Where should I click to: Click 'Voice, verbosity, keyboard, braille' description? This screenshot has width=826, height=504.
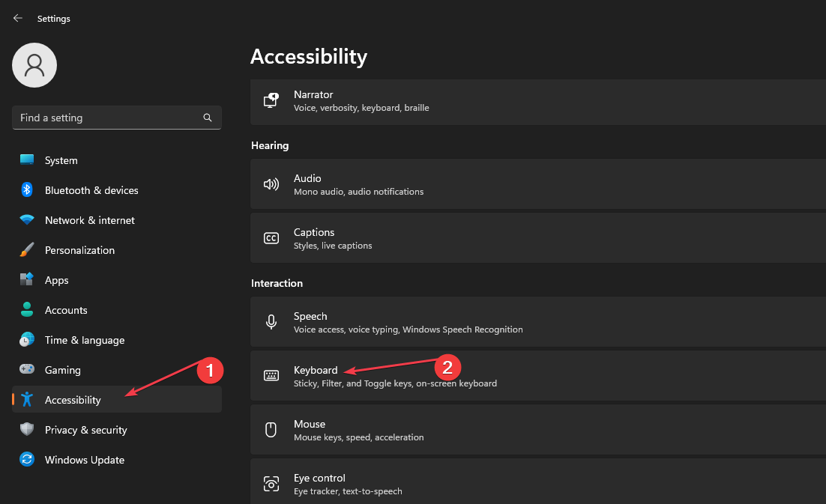coord(361,108)
